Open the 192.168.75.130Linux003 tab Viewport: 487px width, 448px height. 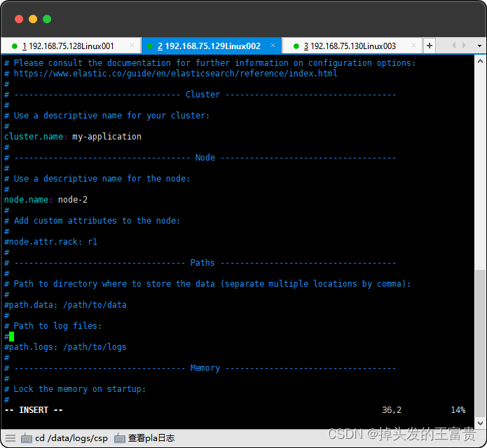pyautogui.click(x=352, y=46)
